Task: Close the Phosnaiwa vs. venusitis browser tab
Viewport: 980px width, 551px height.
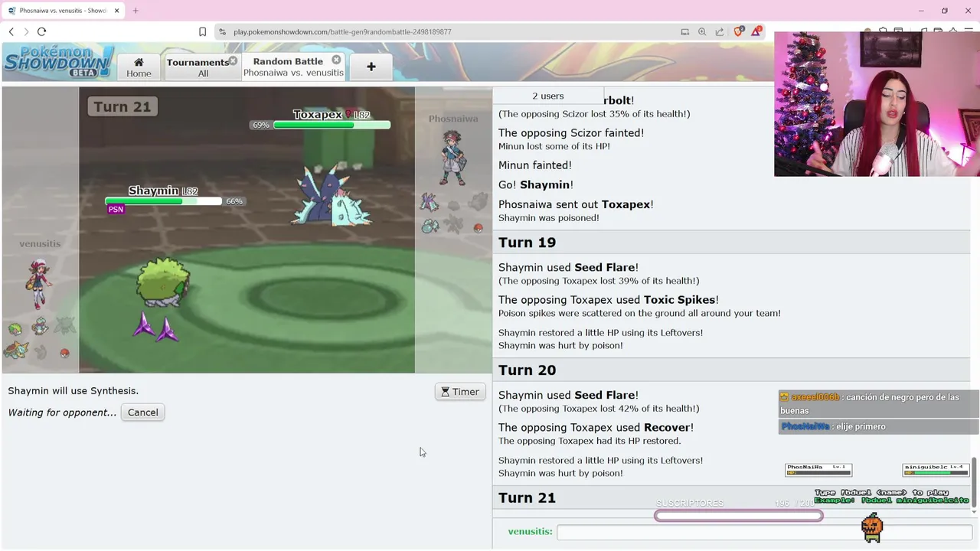Action: [x=116, y=11]
